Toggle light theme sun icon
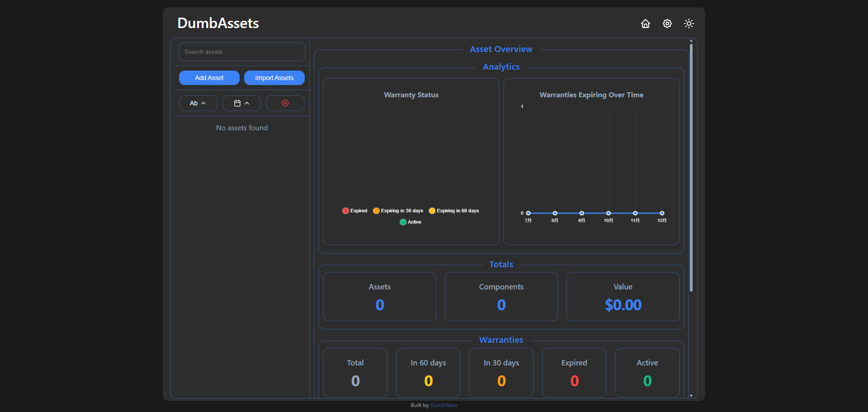 (x=689, y=24)
